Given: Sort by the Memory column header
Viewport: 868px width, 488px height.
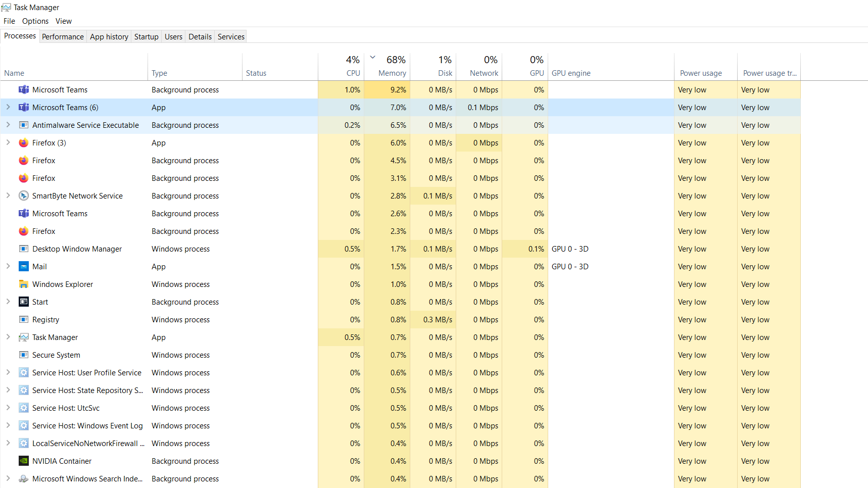Looking at the screenshot, I should click(x=387, y=67).
